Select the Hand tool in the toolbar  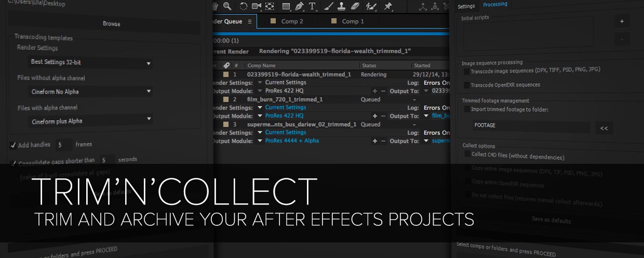pyautogui.click(x=216, y=6)
